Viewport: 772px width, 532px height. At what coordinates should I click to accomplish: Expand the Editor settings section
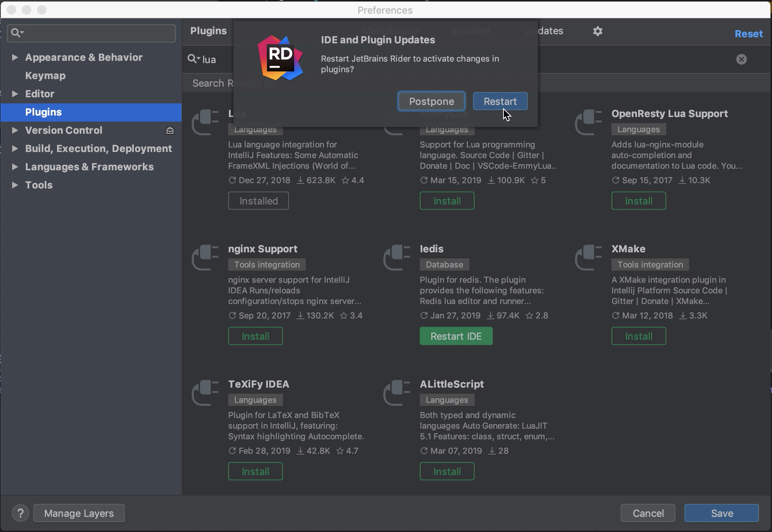click(x=15, y=94)
